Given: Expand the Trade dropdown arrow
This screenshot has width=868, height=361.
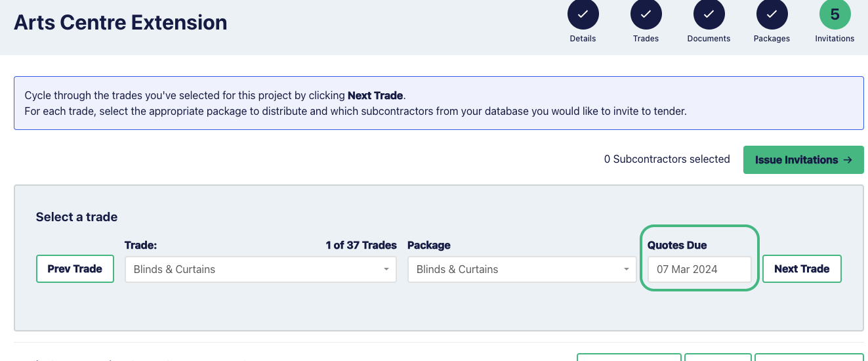Looking at the screenshot, I should coord(386,269).
